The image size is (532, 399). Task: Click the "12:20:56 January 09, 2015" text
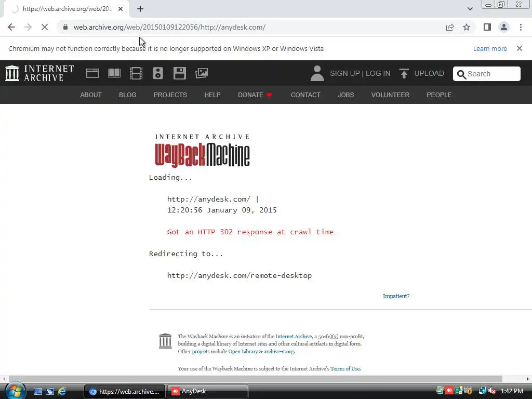coord(222,210)
